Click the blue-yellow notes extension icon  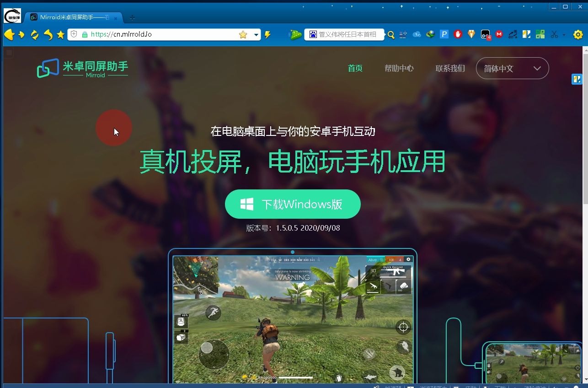[526, 34]
